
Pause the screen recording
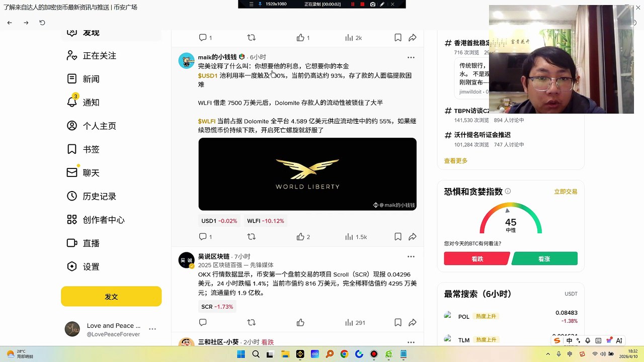click(x=353, y=4)
